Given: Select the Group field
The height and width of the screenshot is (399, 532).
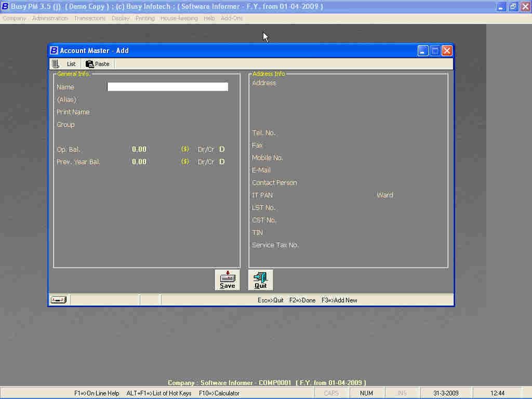Looking at the screenshot, I should [167, 125].
